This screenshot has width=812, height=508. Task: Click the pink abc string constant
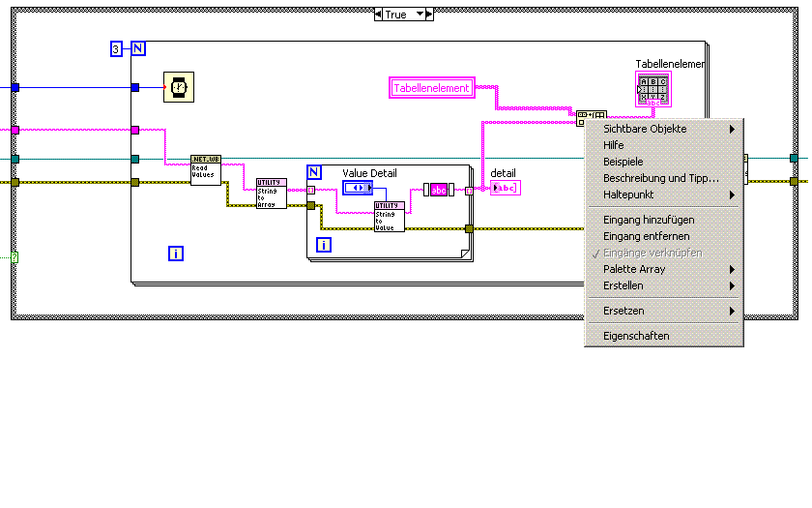(x=439, y=190)
